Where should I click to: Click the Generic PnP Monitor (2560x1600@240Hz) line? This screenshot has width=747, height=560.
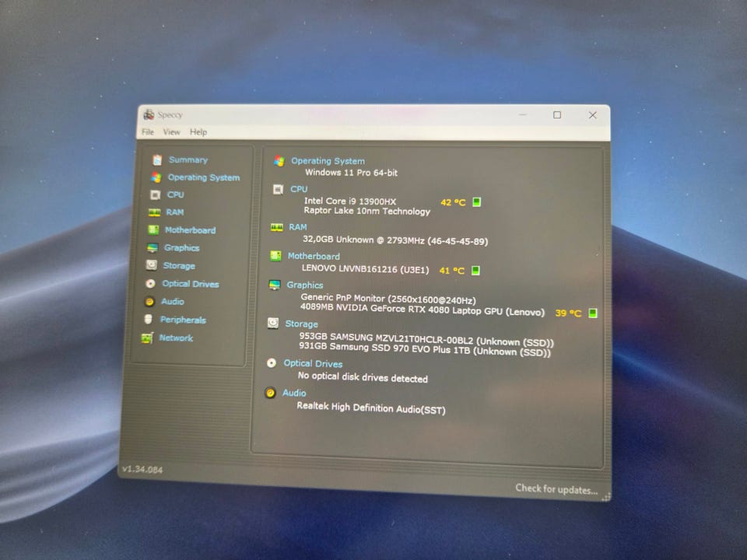pos(388,299)
